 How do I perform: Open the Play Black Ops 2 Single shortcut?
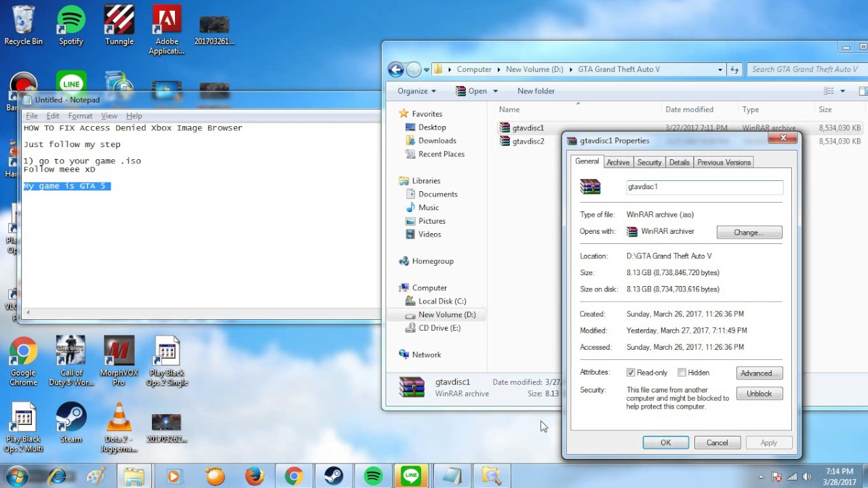pyautogui.click(x=167, y=362)
